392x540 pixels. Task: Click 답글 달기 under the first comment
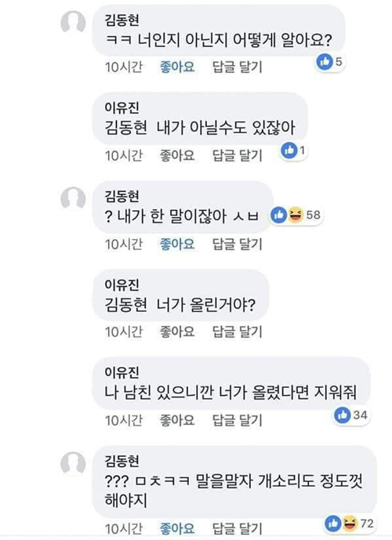point(238,67)
